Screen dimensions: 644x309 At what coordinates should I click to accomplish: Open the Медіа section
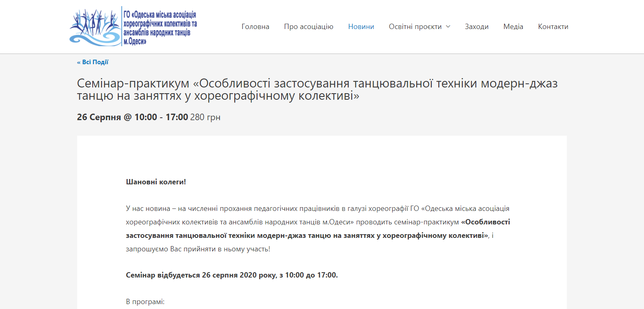click(x=513, y=27)
